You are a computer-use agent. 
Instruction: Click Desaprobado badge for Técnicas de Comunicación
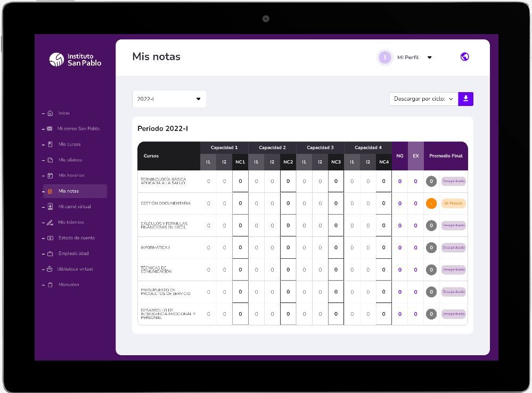(x=453, y=270)
